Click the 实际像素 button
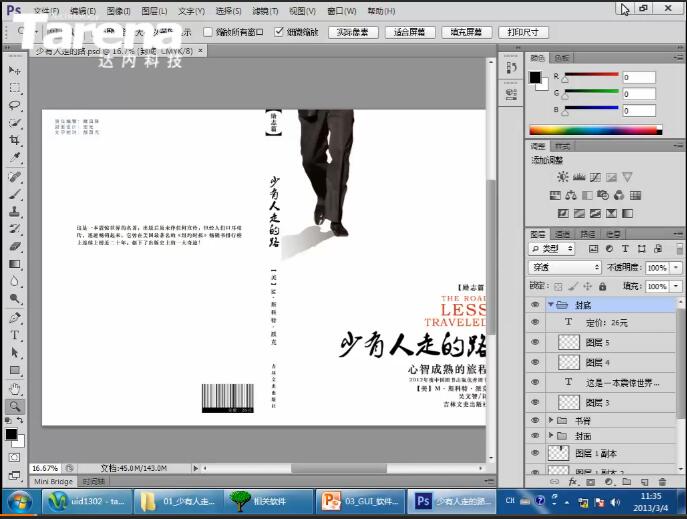Screen dimensions: 687x519 [x=353, y=32]
